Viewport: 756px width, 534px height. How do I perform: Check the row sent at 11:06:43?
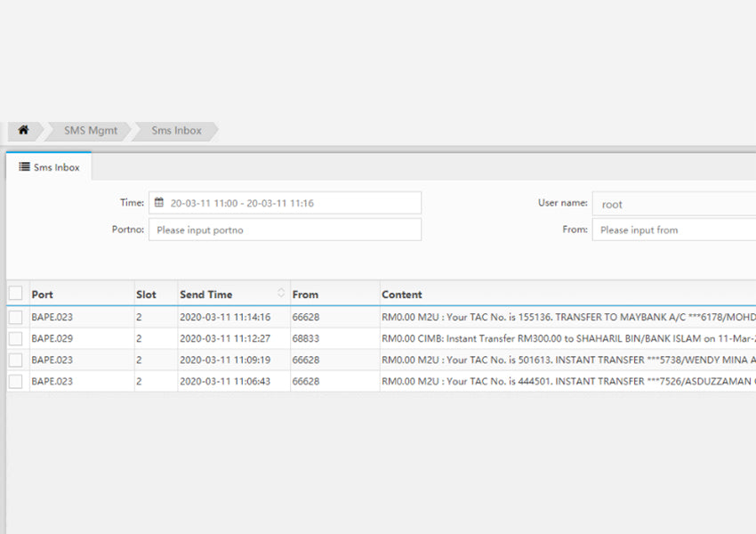pos(15,382)
